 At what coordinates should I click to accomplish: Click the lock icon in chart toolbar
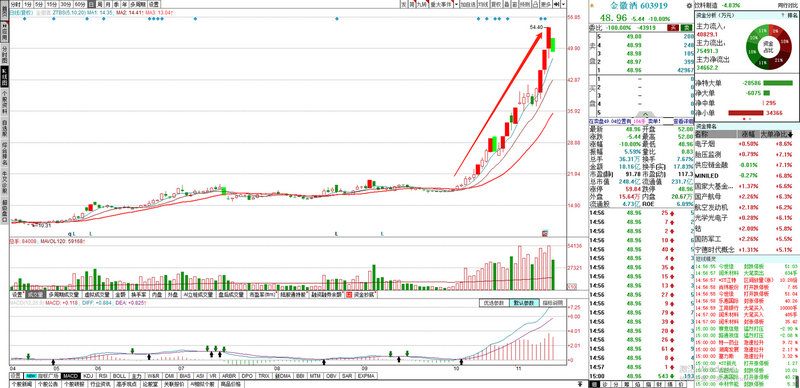(x=535, y=4)
